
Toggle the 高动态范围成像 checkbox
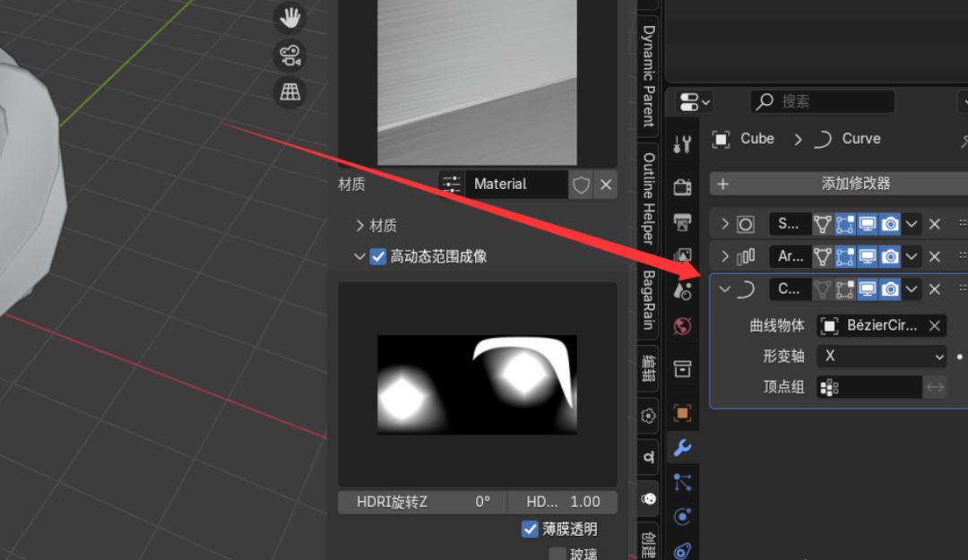[378, 256]
